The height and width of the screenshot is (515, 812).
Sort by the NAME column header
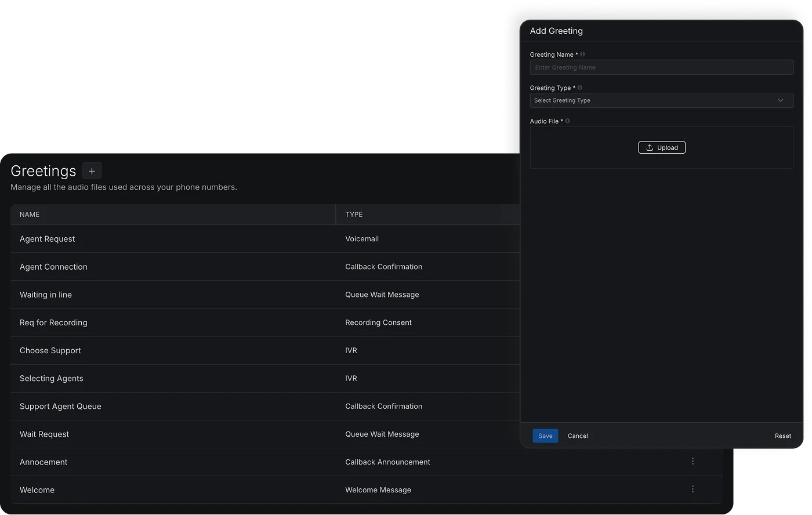click(30, 215)
